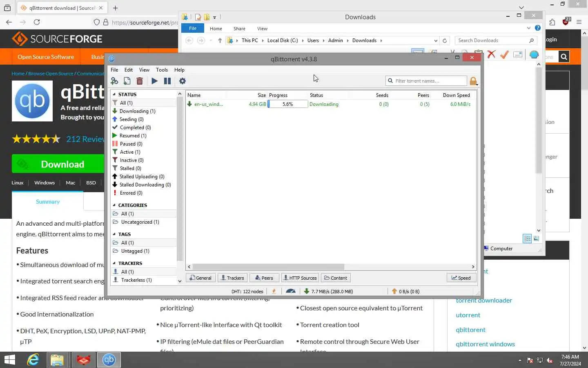Show the Speed graph tab
The height and width of the screenshot is (368, 588).
point(461,278)
